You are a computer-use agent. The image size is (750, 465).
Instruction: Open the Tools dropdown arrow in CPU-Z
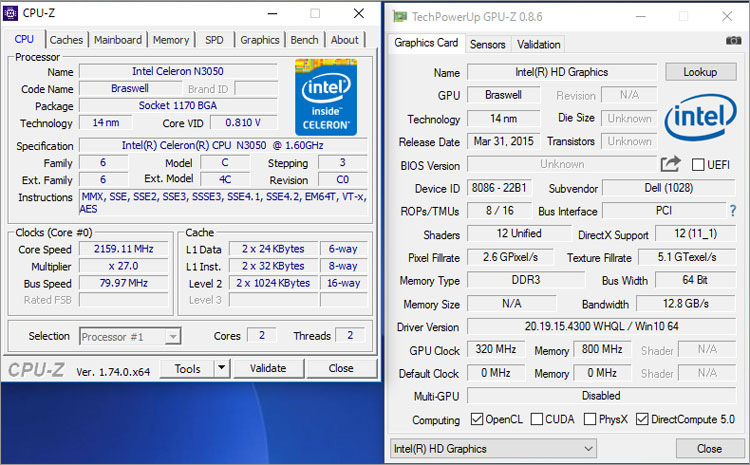point(221,368)
